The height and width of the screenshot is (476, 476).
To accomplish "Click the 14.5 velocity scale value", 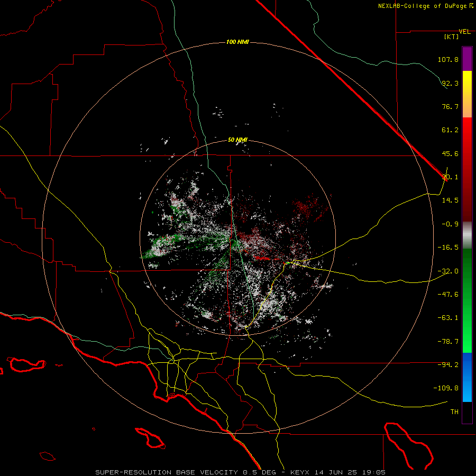I will 450,200.
